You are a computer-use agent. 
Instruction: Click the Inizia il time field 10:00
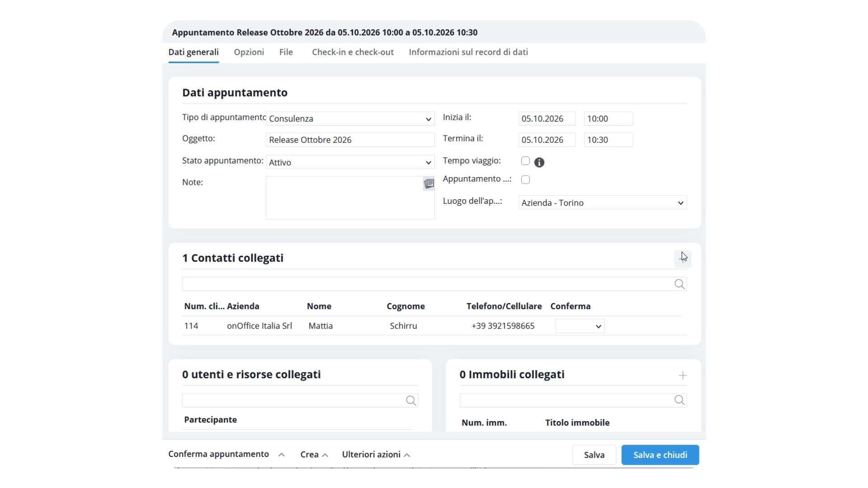click(608, 118)
